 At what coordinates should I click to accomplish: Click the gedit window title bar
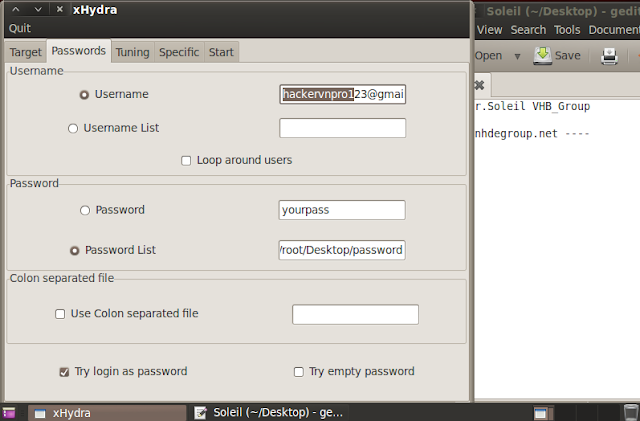(557, 11)
